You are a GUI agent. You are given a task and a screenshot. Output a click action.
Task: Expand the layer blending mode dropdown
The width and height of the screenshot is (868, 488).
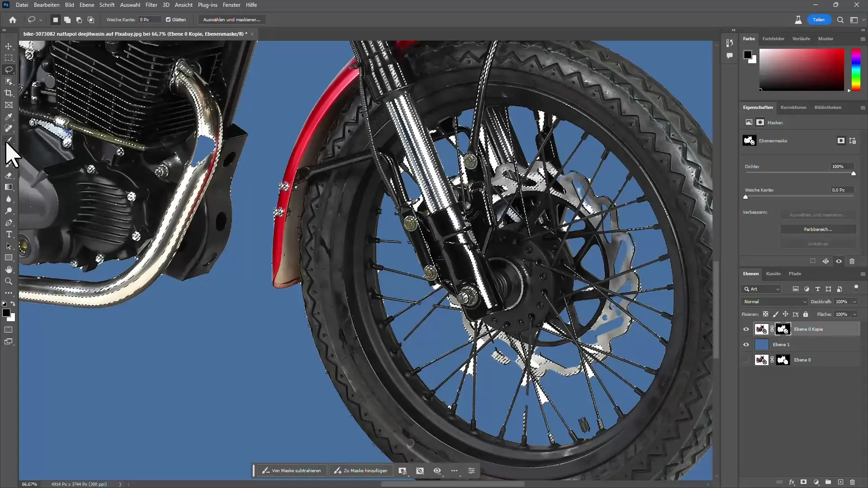[x=774, y=301]
